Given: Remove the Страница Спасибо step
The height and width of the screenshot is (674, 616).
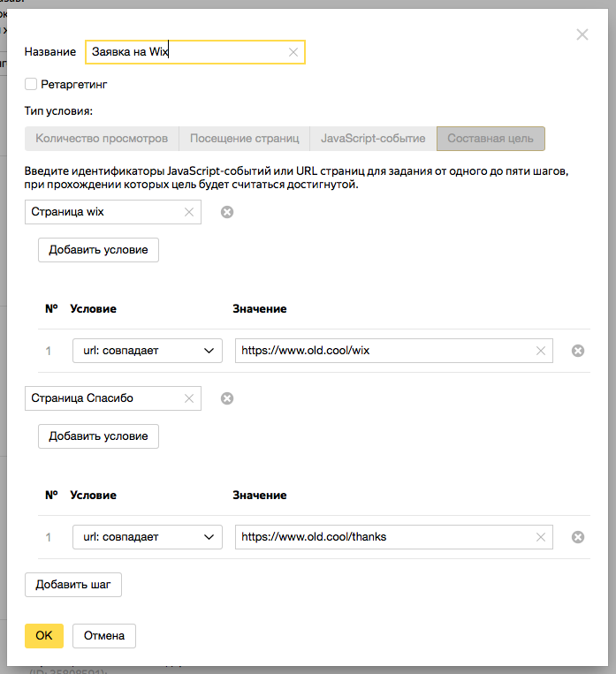Looking at the screenshot, I should pyautogui.click(x=227, y=398).
